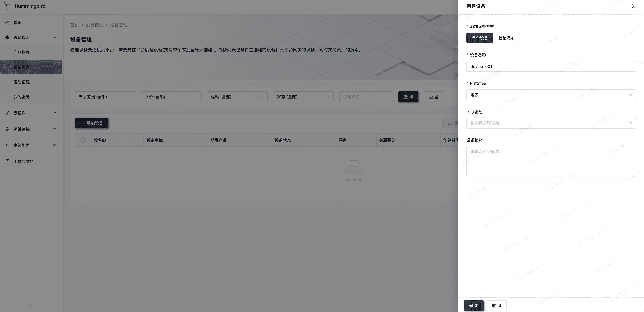Click the 设备接入 globe icon

pos(7,37)
